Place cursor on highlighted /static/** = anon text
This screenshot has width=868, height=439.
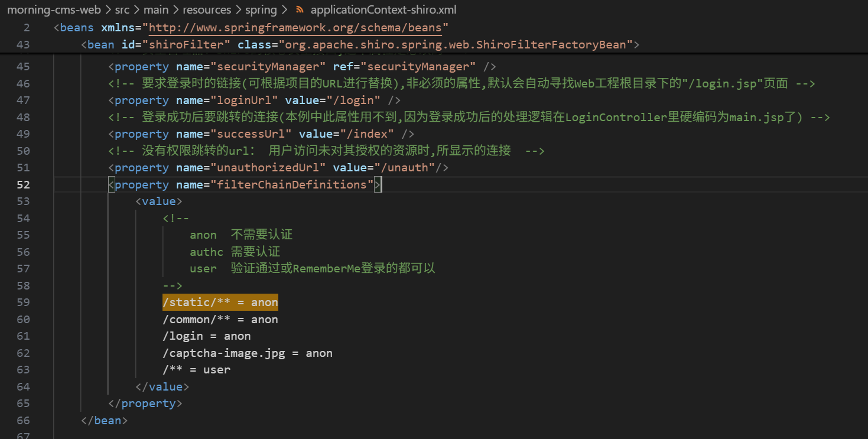[220, 303]
